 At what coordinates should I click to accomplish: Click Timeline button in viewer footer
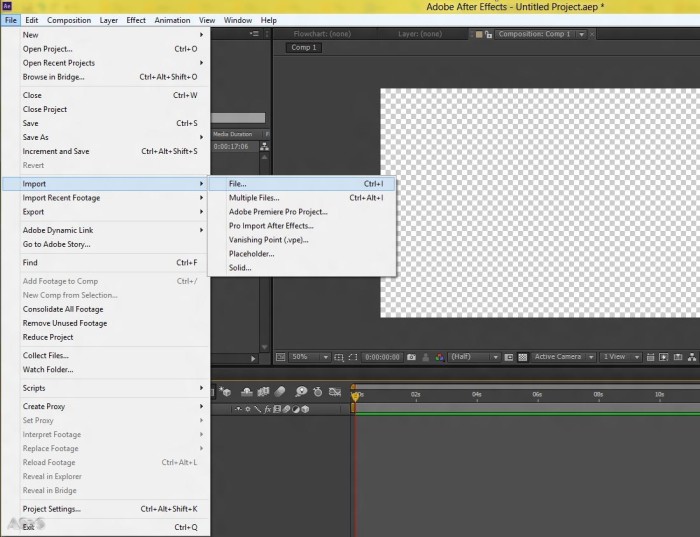(x=678, y=357)
